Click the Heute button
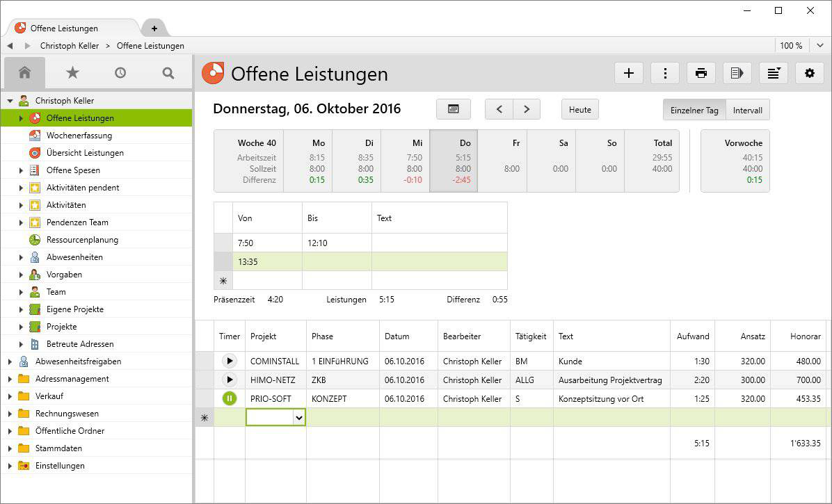The height and width of the screenshot is (504, 832). coord(580,110)
